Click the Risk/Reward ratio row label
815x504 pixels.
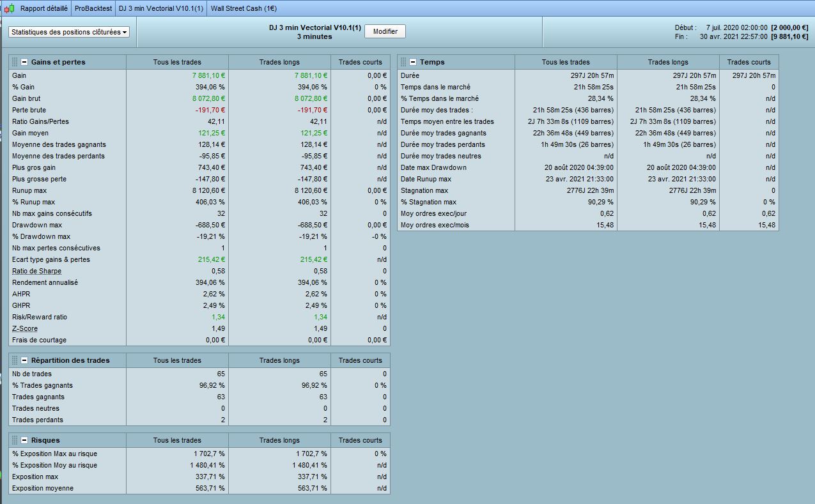(40, 317)
